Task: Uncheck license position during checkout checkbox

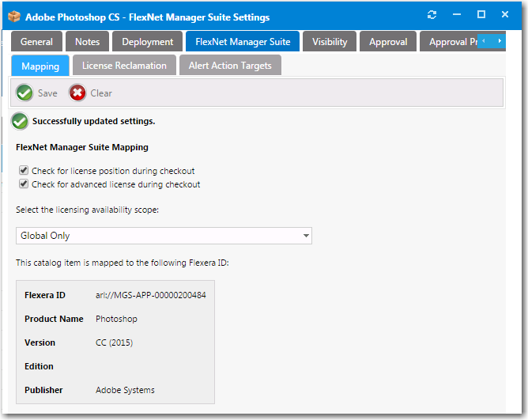Action: (24, 171)
